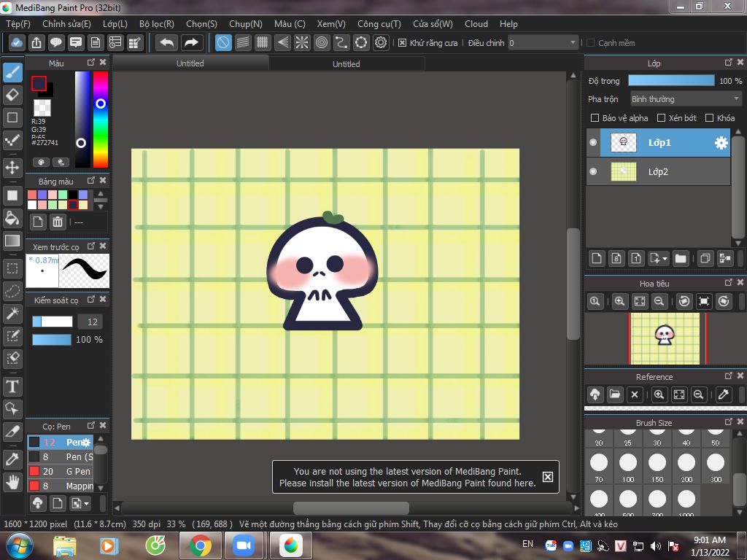
Task: Select the Eraser tool in left toolbar
Action: pos(12,95)
